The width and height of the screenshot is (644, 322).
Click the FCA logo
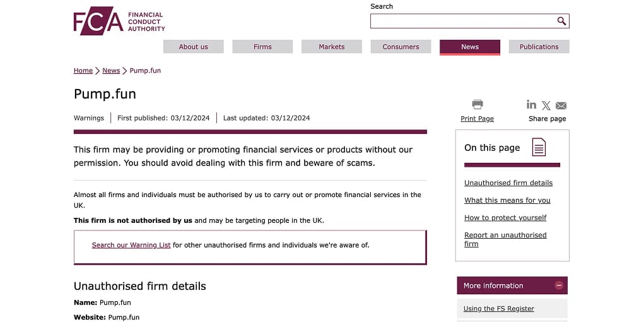(x=119, y=21)
